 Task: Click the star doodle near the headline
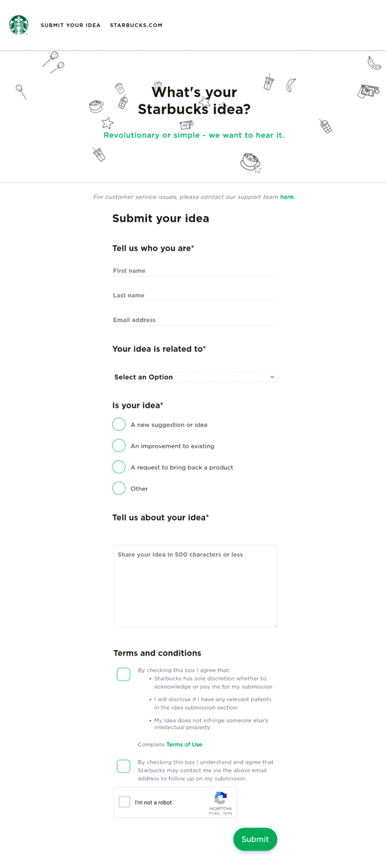(205, 101)
